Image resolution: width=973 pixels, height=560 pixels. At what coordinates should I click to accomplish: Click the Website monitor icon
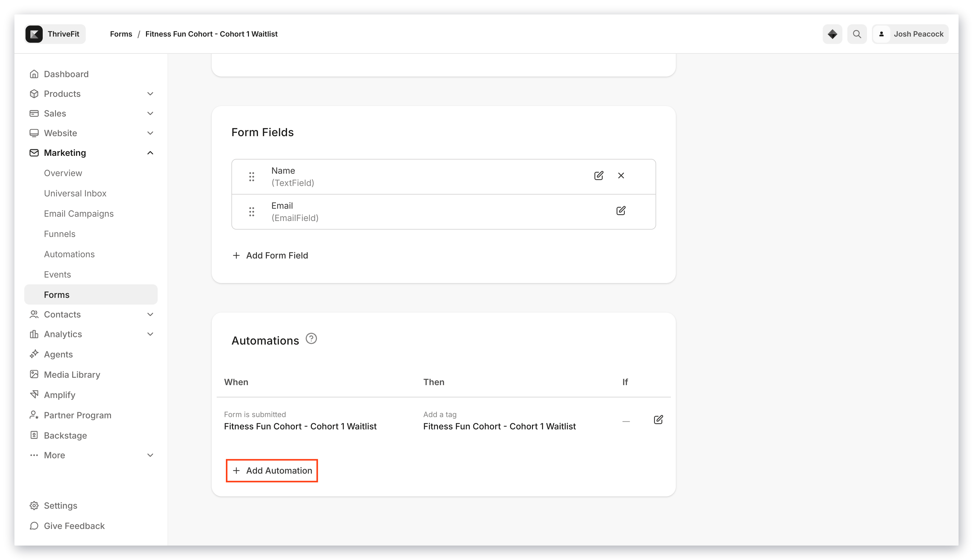(x=34, y=133)
